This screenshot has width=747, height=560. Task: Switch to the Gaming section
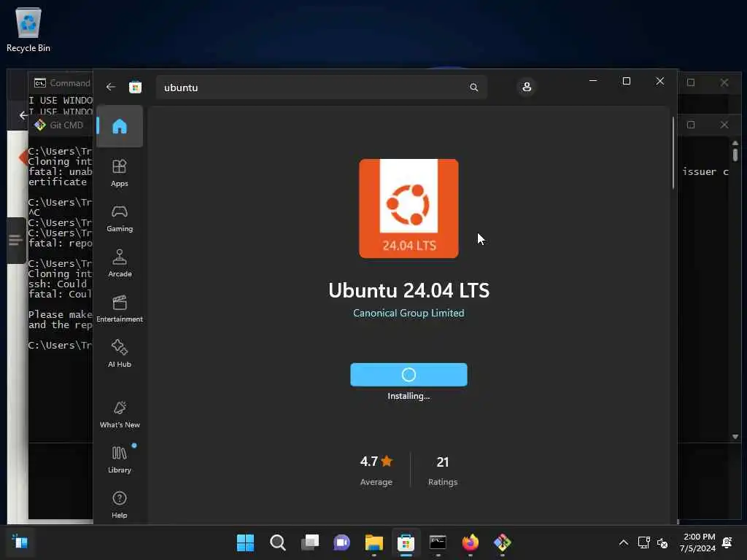click(x=120, y=218)
